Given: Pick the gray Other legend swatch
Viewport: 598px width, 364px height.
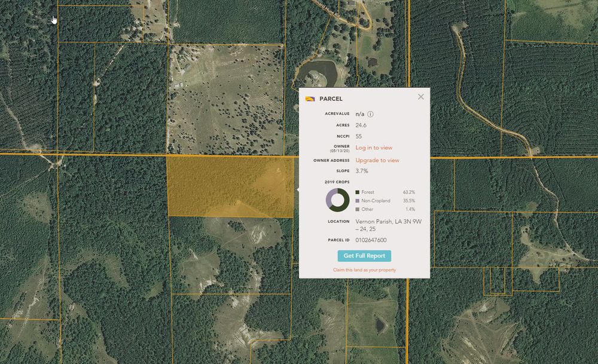Looking at the screenshot, I should pos(358,209).
